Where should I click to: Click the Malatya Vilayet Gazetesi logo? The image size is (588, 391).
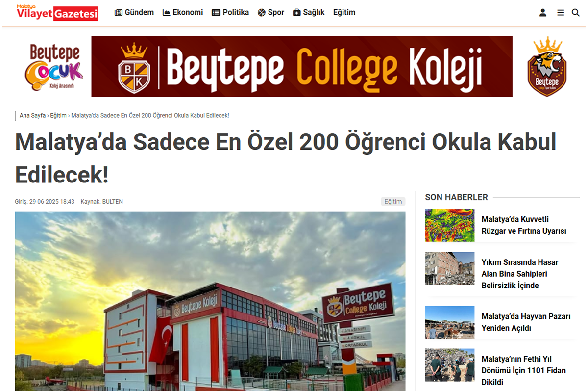[x=57, y=13]
